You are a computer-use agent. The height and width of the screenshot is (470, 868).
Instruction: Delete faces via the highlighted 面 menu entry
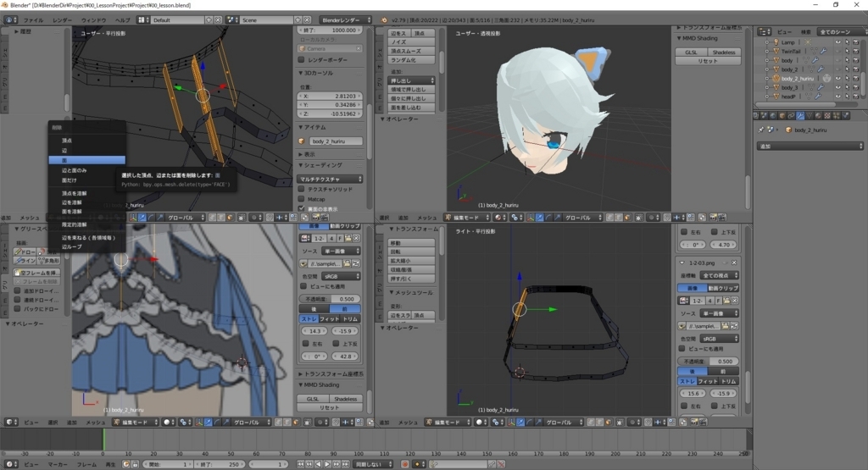[x=87, y=160]
